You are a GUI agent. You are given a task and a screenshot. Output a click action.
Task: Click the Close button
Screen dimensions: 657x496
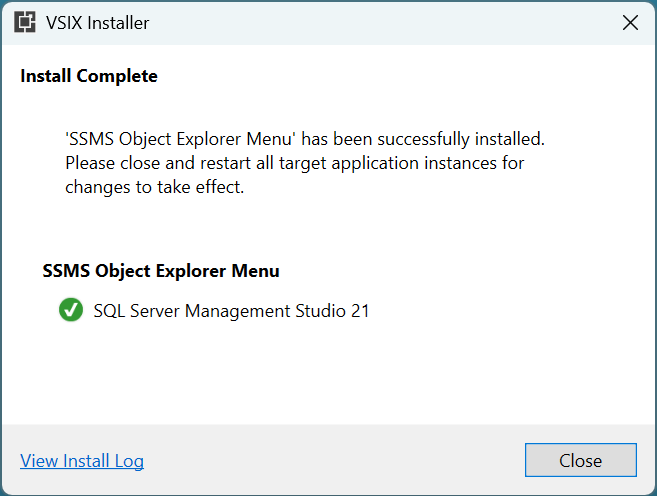click(581, 460)
